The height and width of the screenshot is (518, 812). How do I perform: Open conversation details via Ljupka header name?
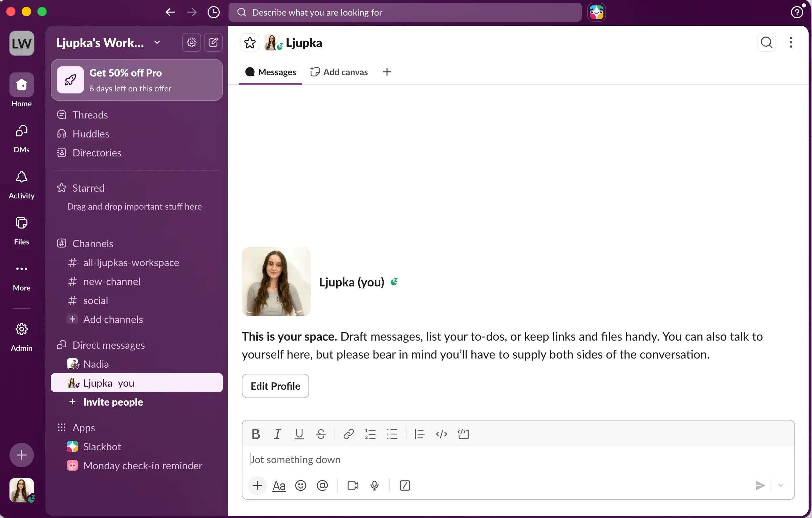coord(304,43)
